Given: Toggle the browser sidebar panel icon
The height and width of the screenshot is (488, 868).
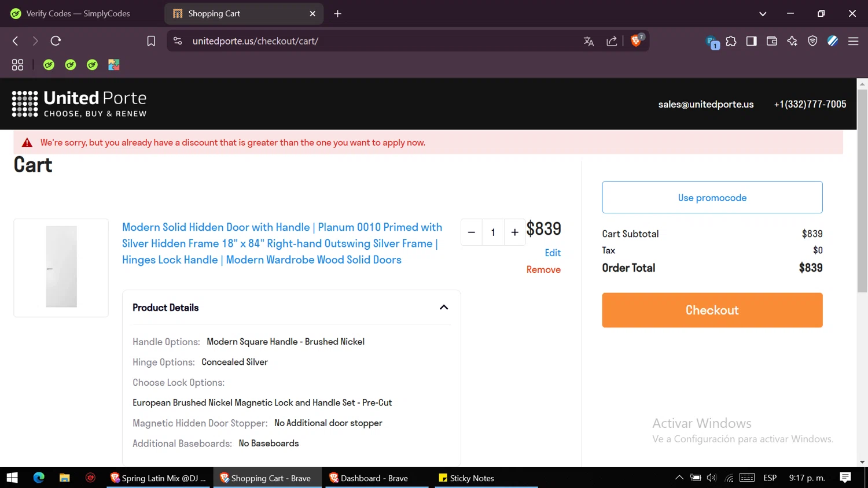Looking at the screenshot, I should tap(751, 41).
